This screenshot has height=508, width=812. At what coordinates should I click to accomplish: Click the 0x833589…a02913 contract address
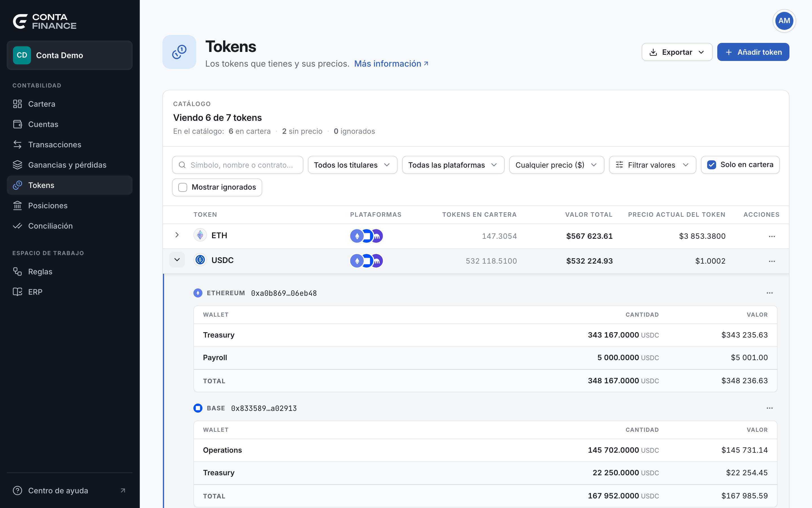(264, 409)
